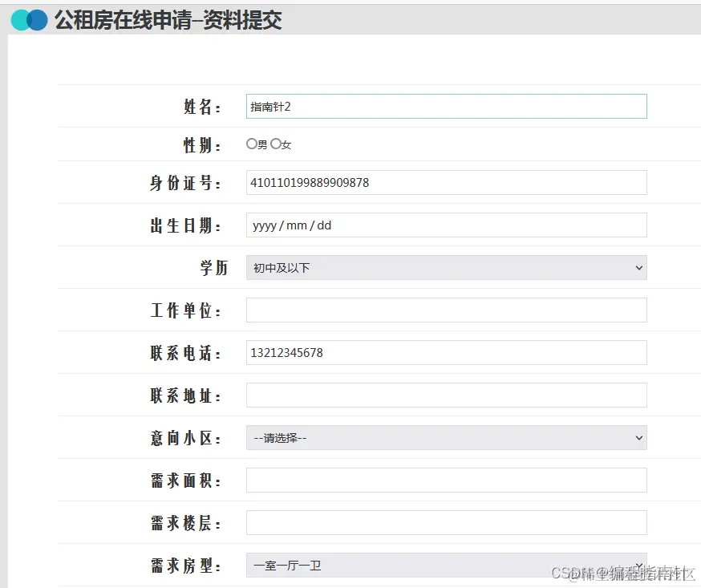Click the 身份证号 label

185,183
